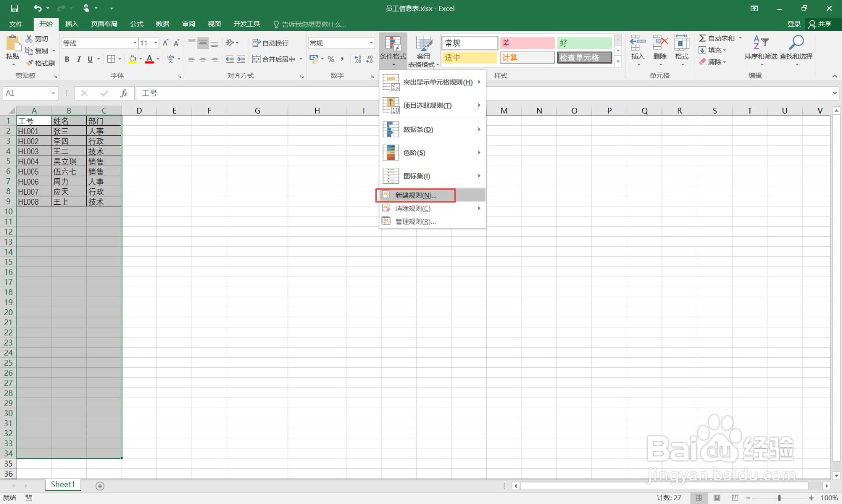This screenshot has width=842, height=504.
Task: Open Highlight Cells Rules (突出显示单元格规则) submenu
Action: [x=432, y=82]
